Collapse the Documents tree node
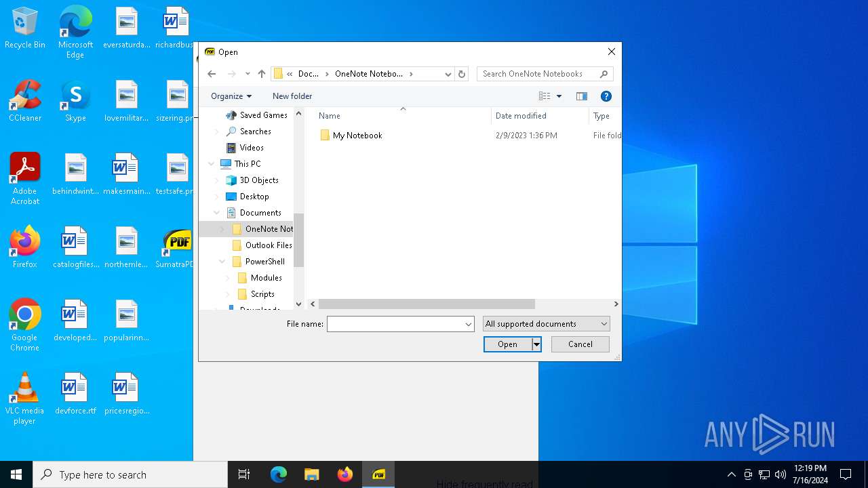This screenshot has width=868, height=488. click(x=217, y=213)
